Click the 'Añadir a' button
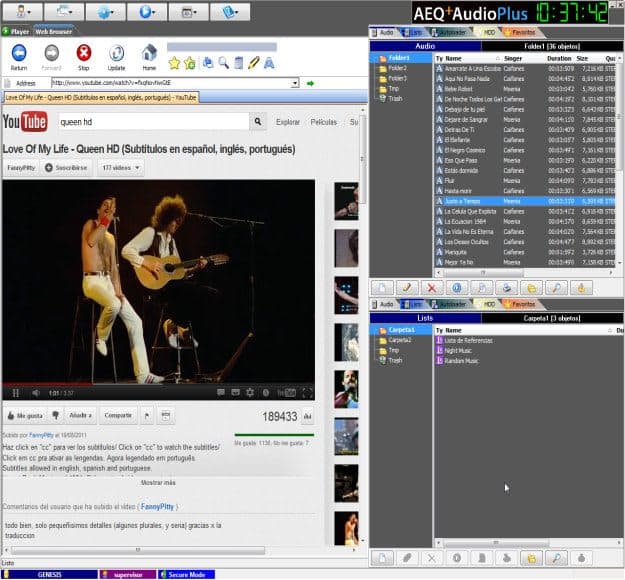This screenshot has height=580, width=625. click(80, 416)
